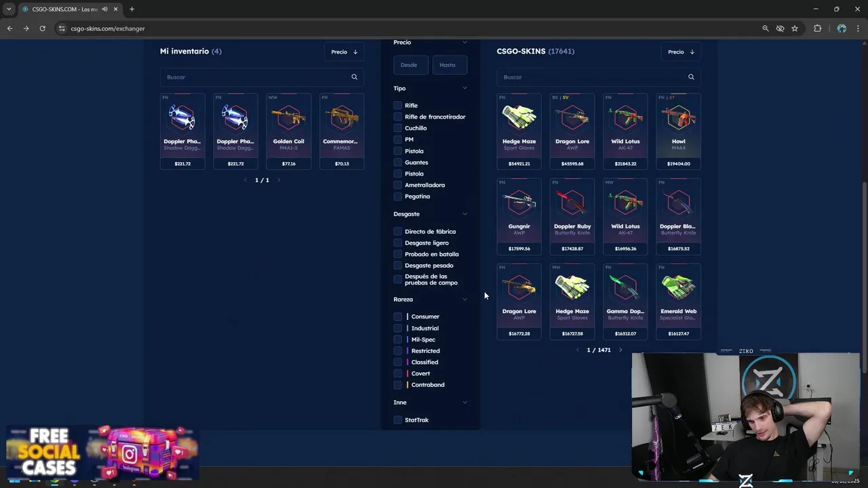Enable the StatTrak filter checkbox
Viewport: 868px width, 488px height.
click(x=398, y=420)
